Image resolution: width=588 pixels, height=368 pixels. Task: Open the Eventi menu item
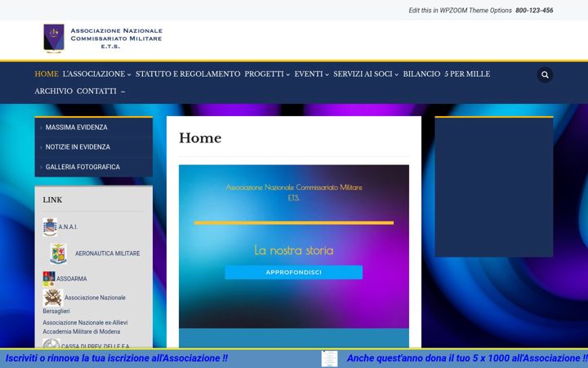pyautogui.click(x=308, y=74)
